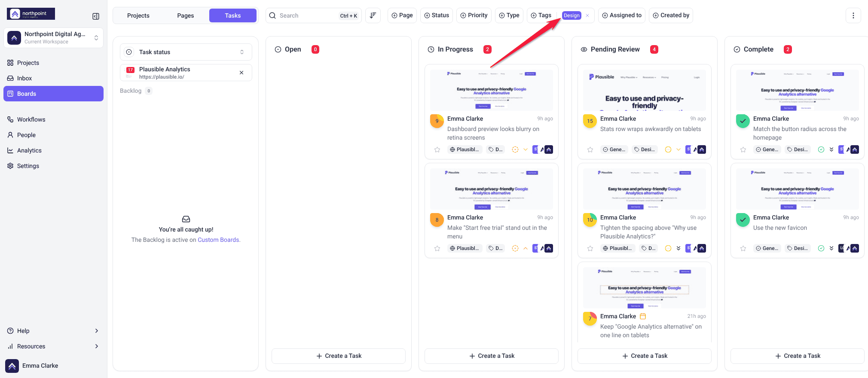Click the Search input field
The width and height of the screenshot is (868, 378).
(314, 15)
